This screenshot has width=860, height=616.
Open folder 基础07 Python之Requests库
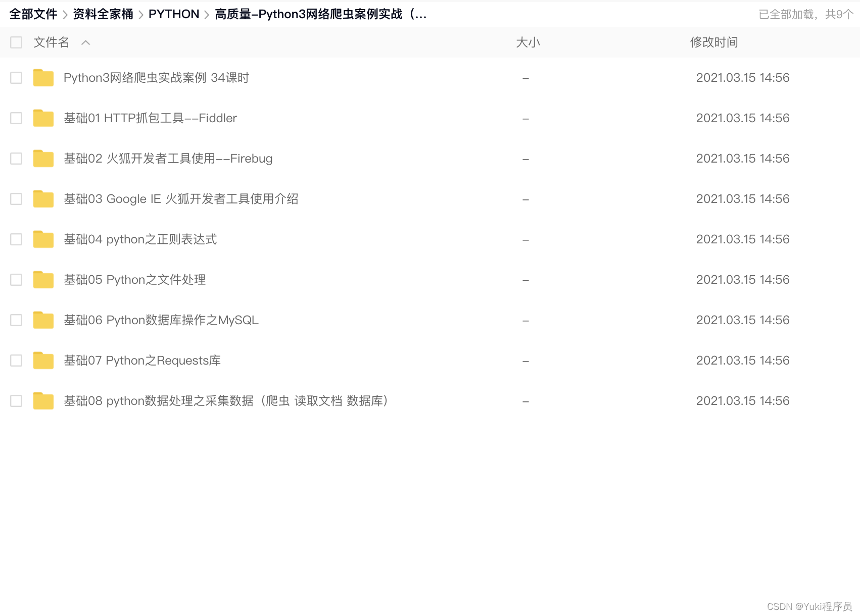[x=142, y=361]
